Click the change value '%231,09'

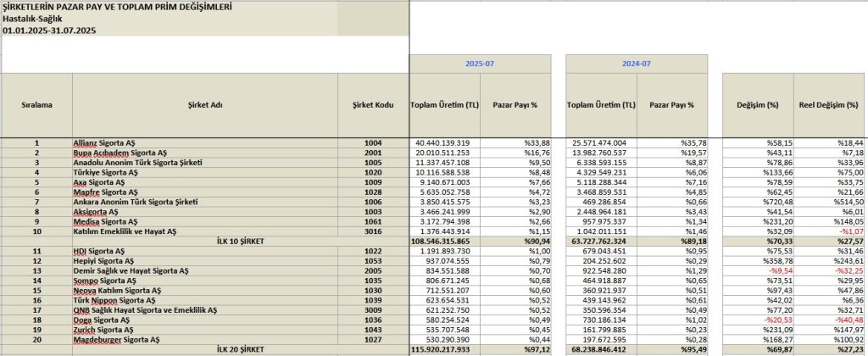click(x=758, y=329)
